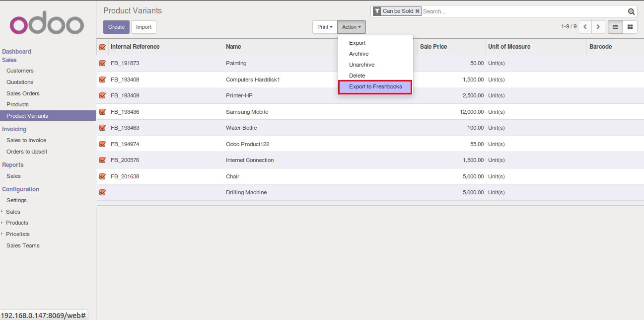The height and width of the screenshot is (320, 644).
Task: Open Sales Orders in sidebar
Action: click(x=23, y=93)
